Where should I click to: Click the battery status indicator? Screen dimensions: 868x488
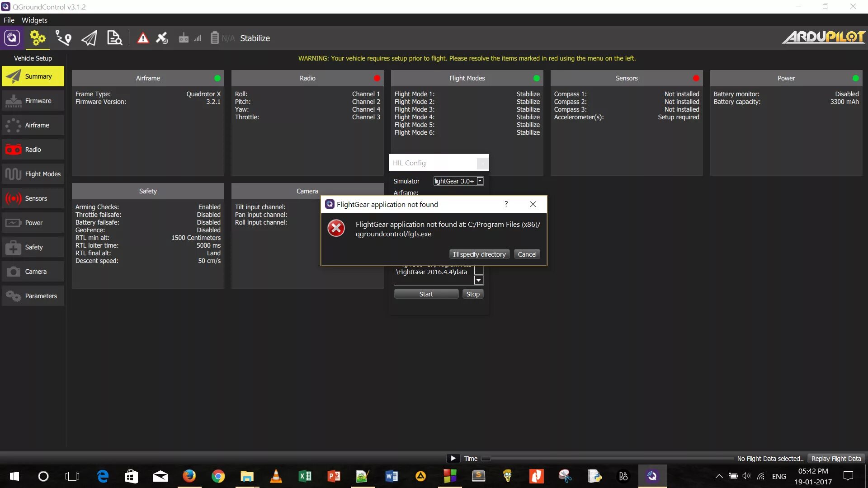click(x=215, y=38)
